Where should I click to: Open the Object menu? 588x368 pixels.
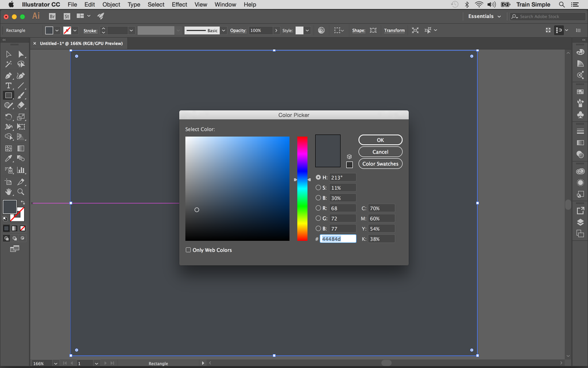(x=111, y=5)
